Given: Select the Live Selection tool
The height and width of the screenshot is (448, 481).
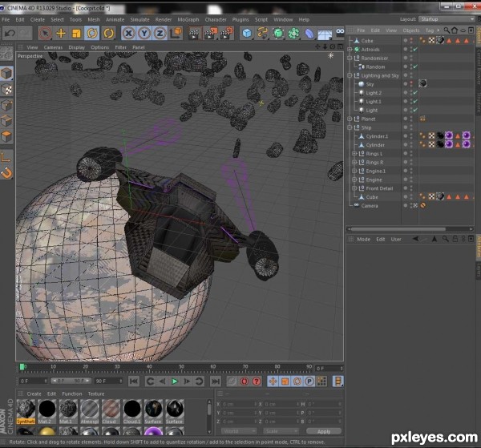Looking at the screenshot, I should 45,33.
